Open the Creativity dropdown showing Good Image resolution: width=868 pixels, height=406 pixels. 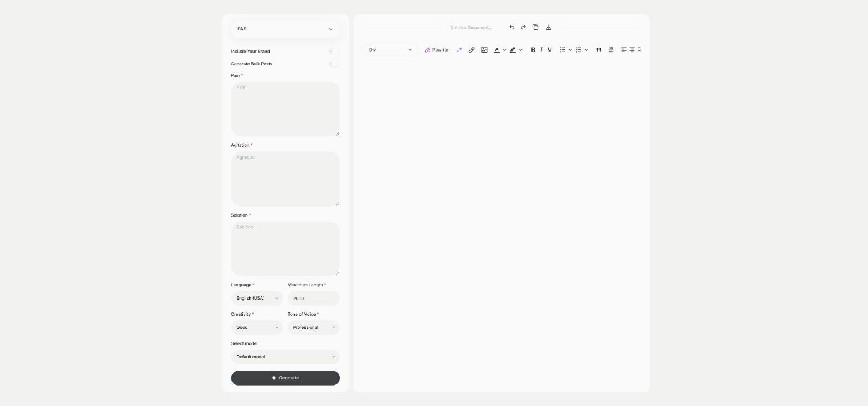(x=257, y=327)
